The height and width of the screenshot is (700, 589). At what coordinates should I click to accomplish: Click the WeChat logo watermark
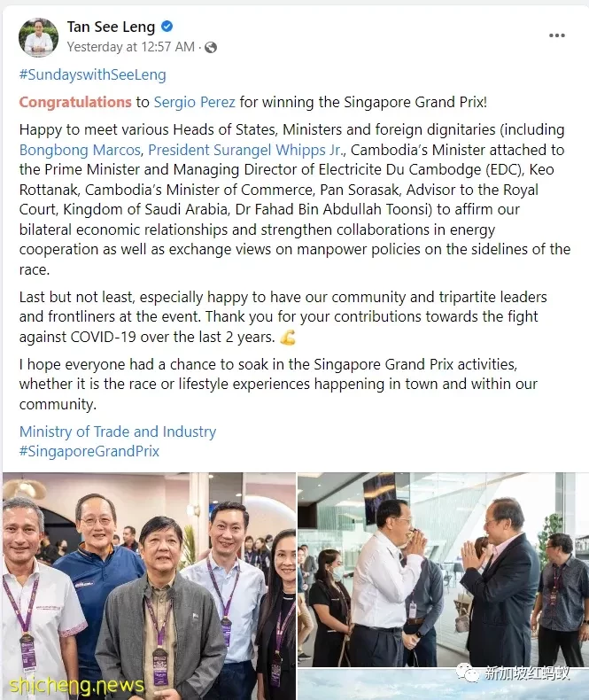tap(468, 673)
